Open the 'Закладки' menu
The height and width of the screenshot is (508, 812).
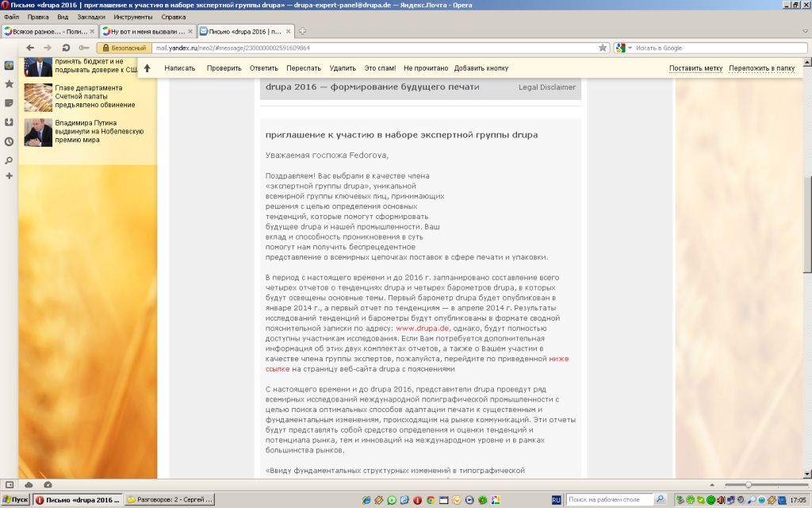pyautogui.click(x=90, y=16)
